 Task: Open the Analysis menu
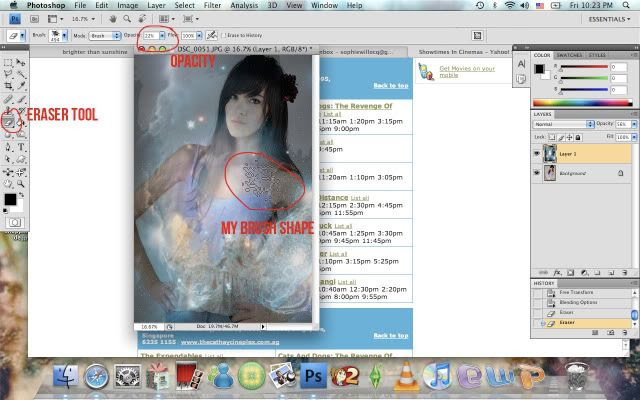pyautogui.click(x=244, y=5)
